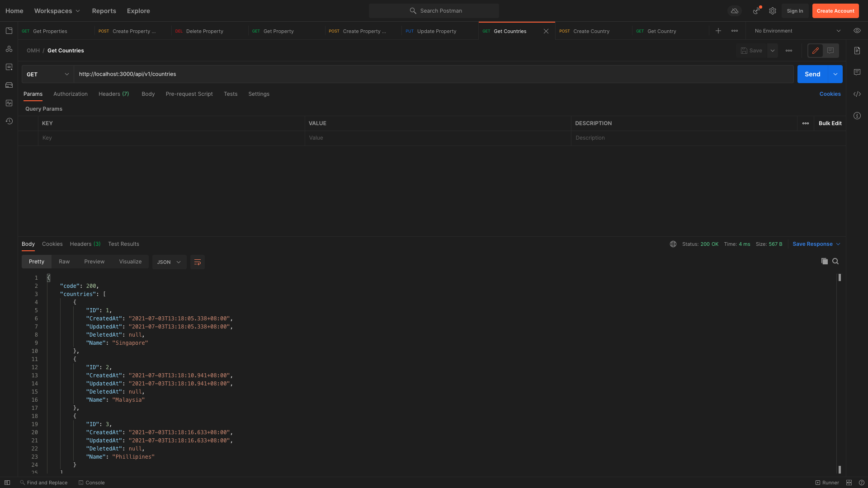
Task: Open the JSON response format dropdown
Action: click(169, 262)
